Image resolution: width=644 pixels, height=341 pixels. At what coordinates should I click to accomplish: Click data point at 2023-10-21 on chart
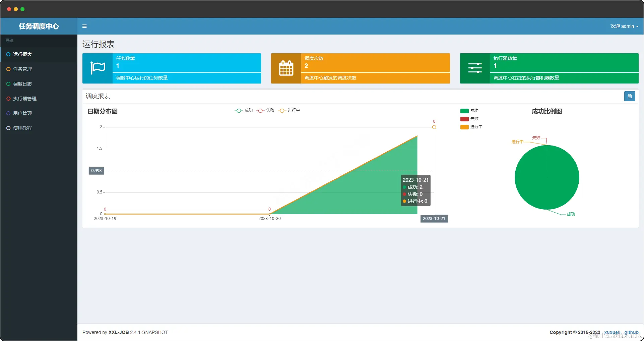coord(434,127)
